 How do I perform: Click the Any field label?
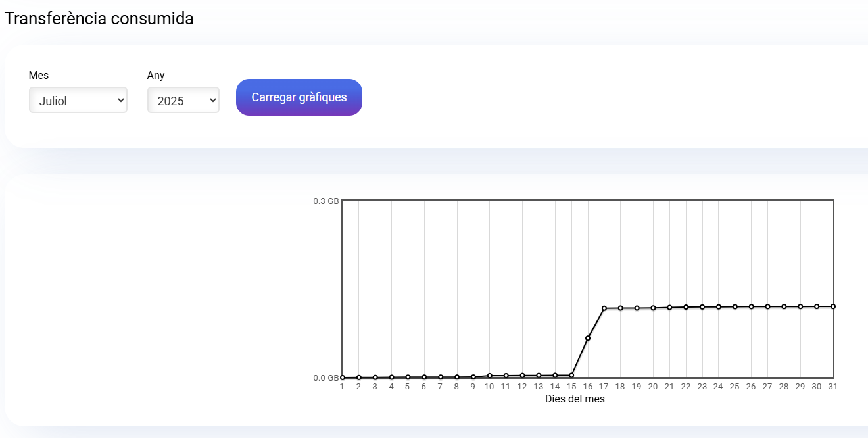tap(156, 76)
